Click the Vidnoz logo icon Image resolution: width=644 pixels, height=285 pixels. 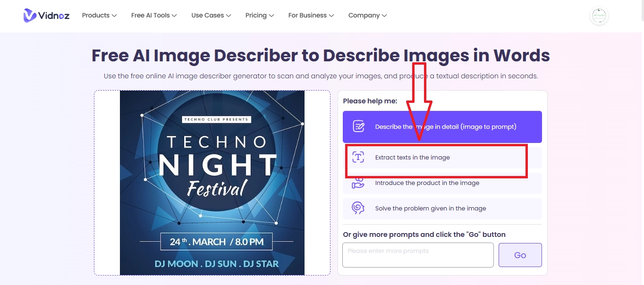click(30, 16)
